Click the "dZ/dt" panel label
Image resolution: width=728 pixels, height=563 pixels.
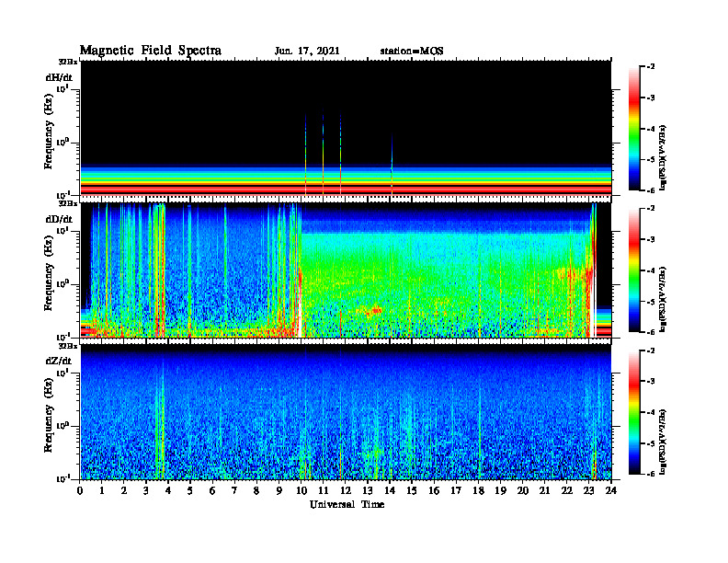click(x=59, y=361)
